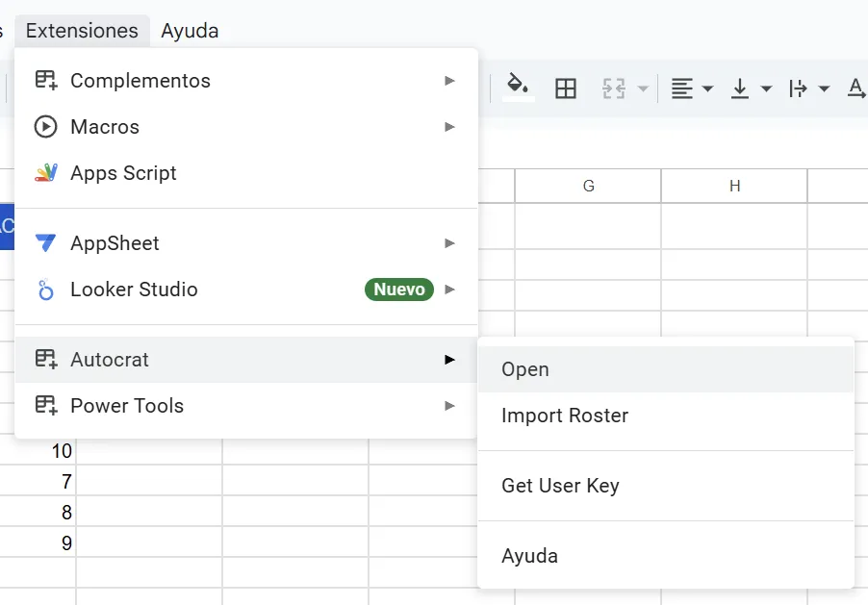The height and width of the screenshot is (605, 868).
Task: Click the horizontal align icon
Action: click(682, 88)
